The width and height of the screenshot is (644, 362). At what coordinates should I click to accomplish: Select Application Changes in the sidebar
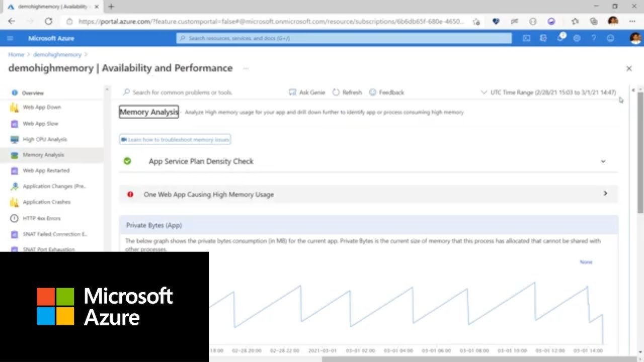(54, 186)
